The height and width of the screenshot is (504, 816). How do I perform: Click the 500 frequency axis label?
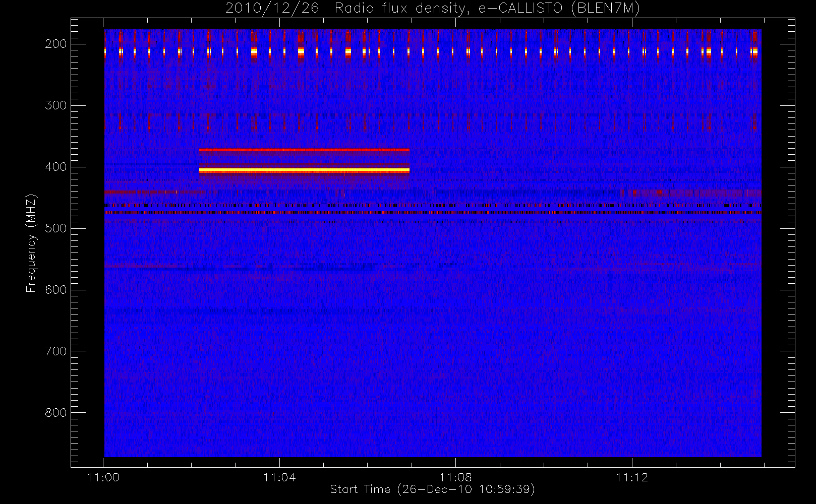(x=56, y=228)
